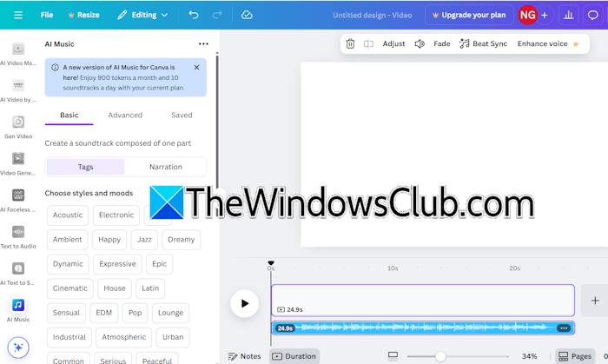Pick the Sensual tag
Viewport: 608px width, 364px height.
[66, 313]
